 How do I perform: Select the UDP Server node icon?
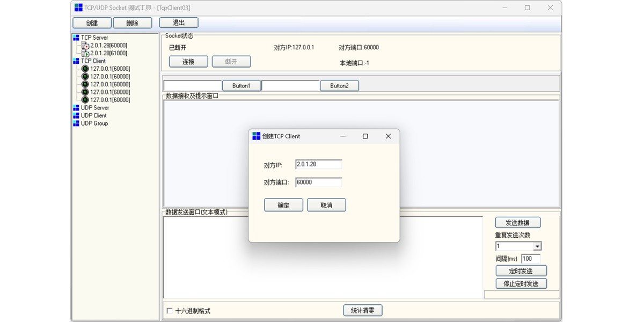76,107
